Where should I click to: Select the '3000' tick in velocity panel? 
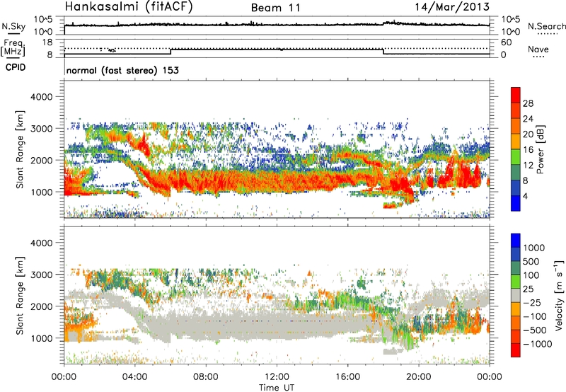coord(41,275)
